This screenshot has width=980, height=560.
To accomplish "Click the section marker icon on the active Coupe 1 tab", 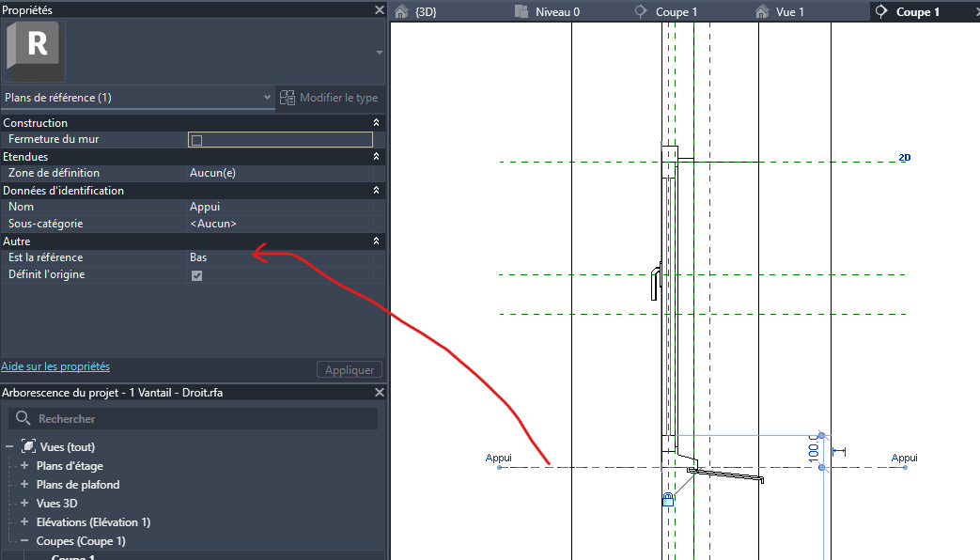I will [880, 10].
